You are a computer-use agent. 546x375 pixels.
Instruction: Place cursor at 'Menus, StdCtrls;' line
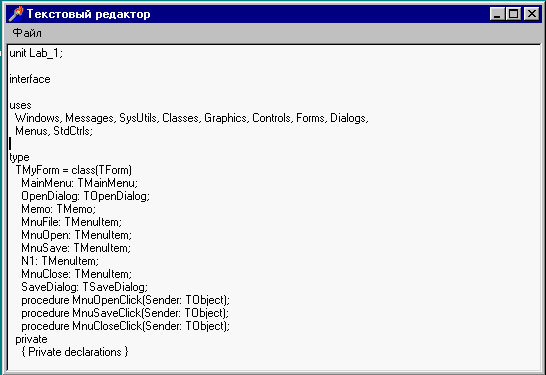pos(54,131)
